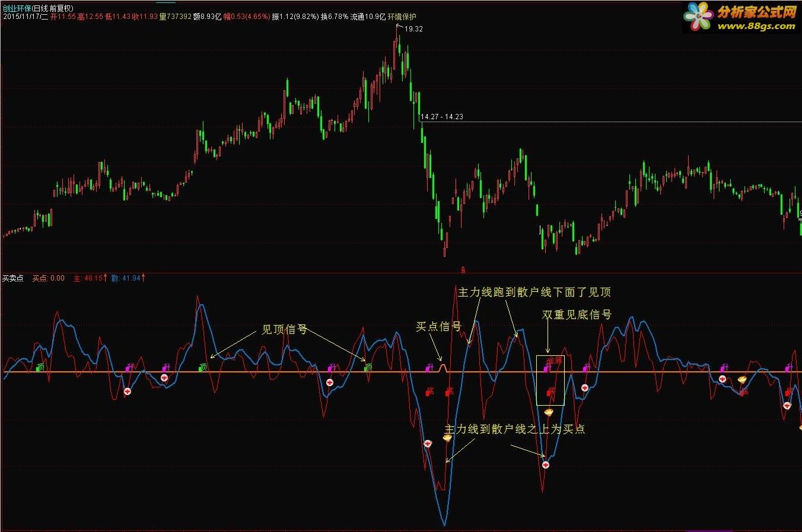
Task: Select the rightmost magenta 升 marker
Action: pyautogui.click(x=790, y=368)
